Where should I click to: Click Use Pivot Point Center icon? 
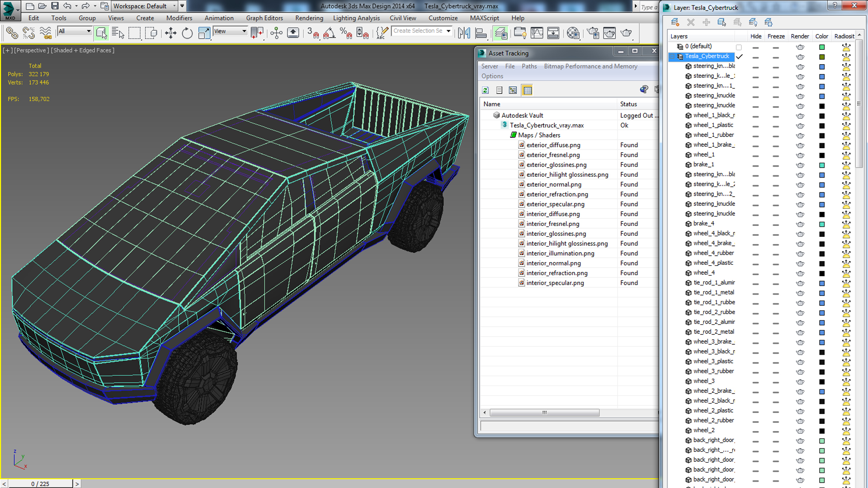tap(257, 33)
